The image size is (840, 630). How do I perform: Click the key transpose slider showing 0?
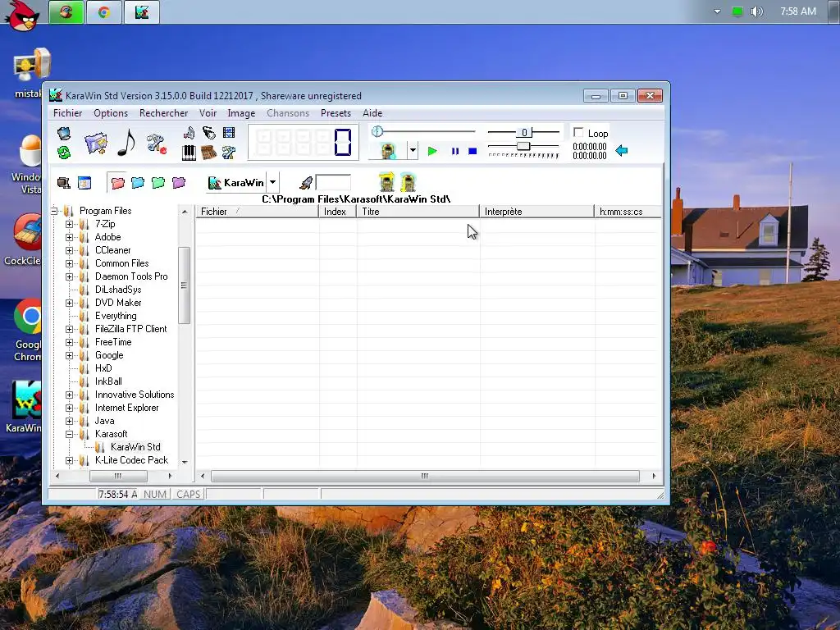click(524, 132)
